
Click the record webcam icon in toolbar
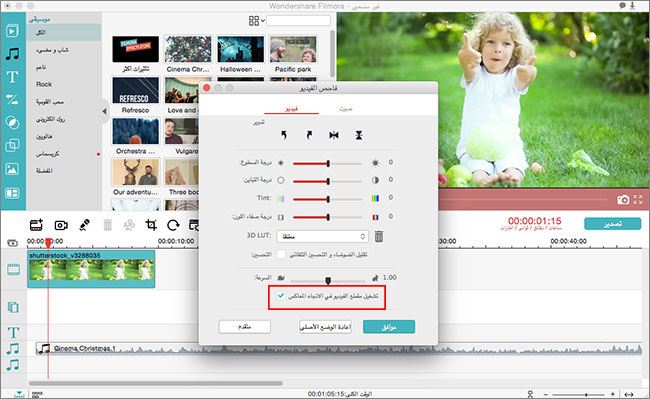(61, 225)
